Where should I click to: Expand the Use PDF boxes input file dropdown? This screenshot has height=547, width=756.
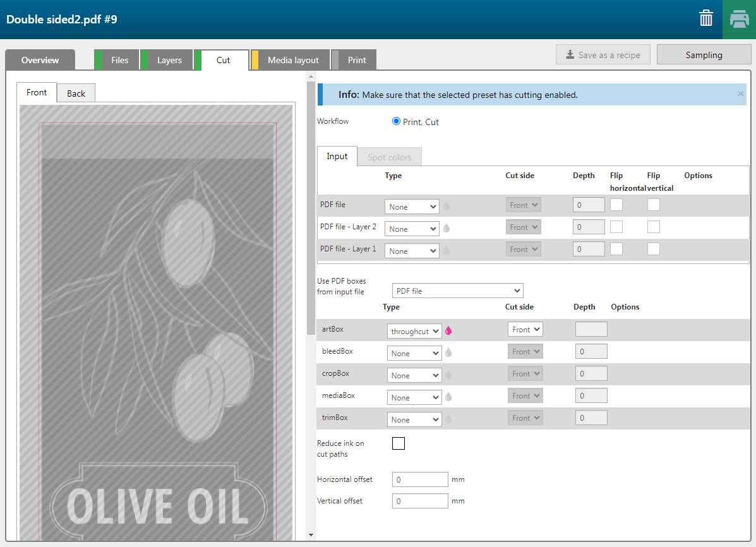pos(457,291)
